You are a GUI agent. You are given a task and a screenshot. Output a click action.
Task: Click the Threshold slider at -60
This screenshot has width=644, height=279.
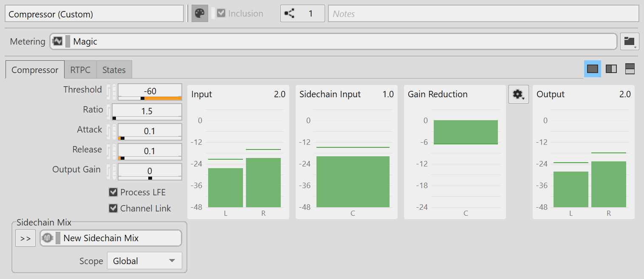[150, 92]
